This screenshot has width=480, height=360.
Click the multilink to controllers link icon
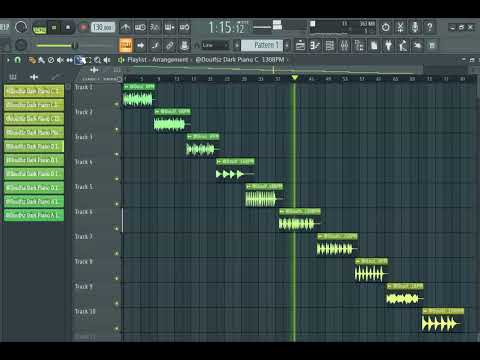point(170,45)
